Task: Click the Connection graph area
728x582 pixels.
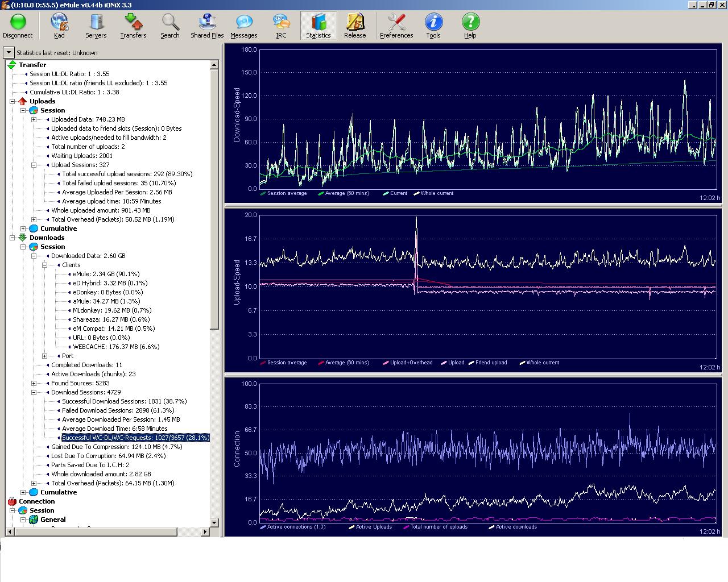Action: pos(488,452)
